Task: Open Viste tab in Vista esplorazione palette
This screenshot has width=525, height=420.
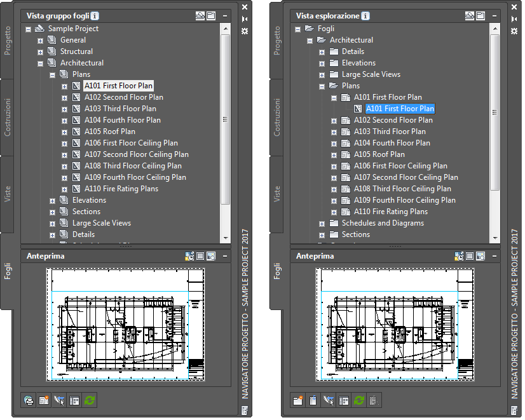Action: (x=277, y=194)
